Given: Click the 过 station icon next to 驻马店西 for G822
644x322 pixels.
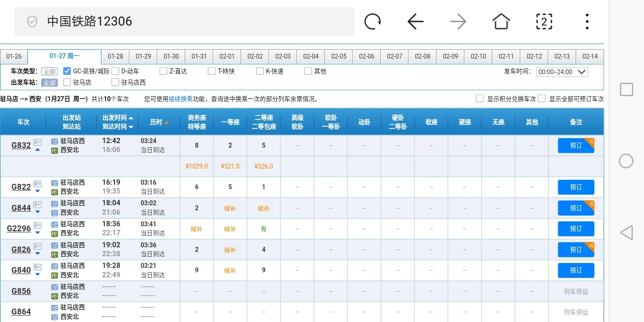Looking at the screenshot, I should point(54,183).
